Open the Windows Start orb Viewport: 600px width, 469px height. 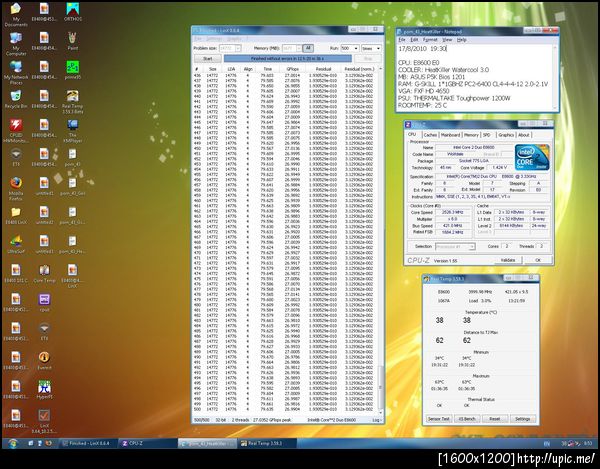(13, 443)
